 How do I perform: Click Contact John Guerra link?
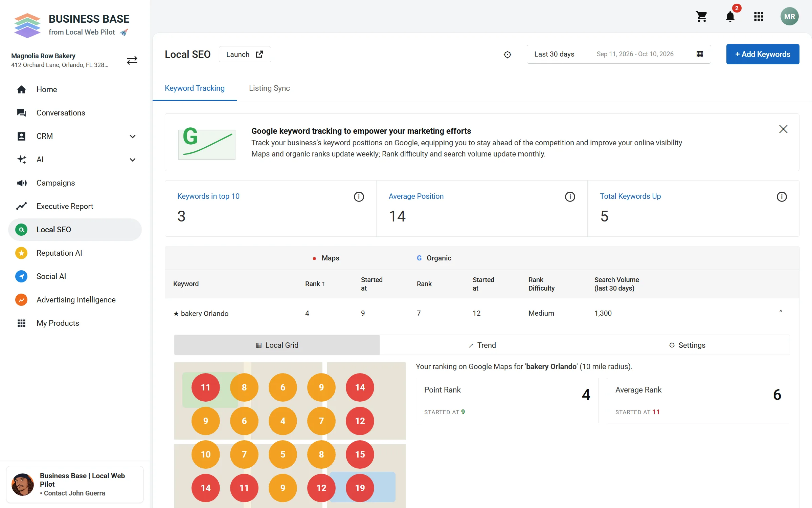pos(74,493)
